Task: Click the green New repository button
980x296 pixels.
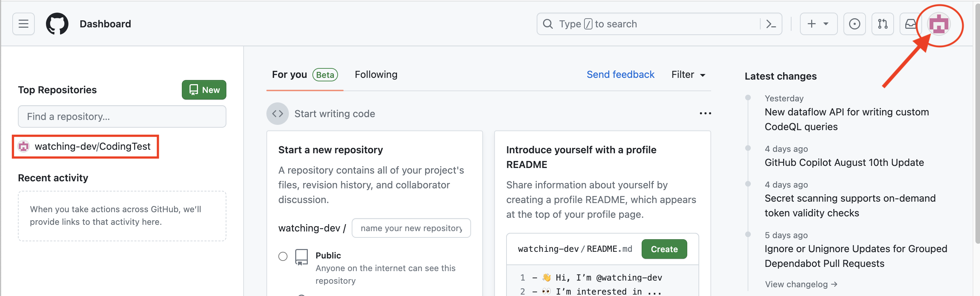Action: [x=204, y=90]
